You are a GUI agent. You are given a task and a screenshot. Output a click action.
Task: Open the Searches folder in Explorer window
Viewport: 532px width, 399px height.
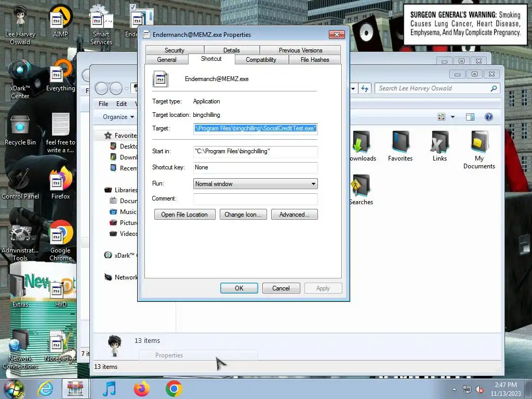click(361, 190)
